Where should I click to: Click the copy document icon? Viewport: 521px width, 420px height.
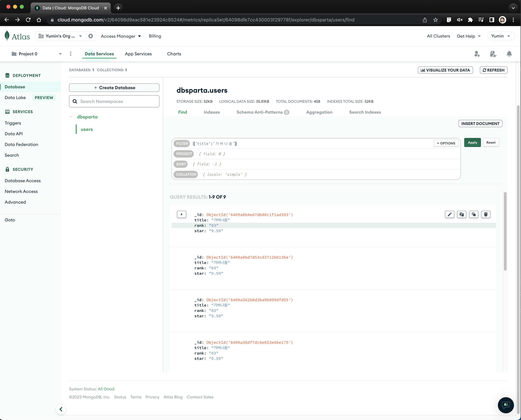click(x=462, y=214)
